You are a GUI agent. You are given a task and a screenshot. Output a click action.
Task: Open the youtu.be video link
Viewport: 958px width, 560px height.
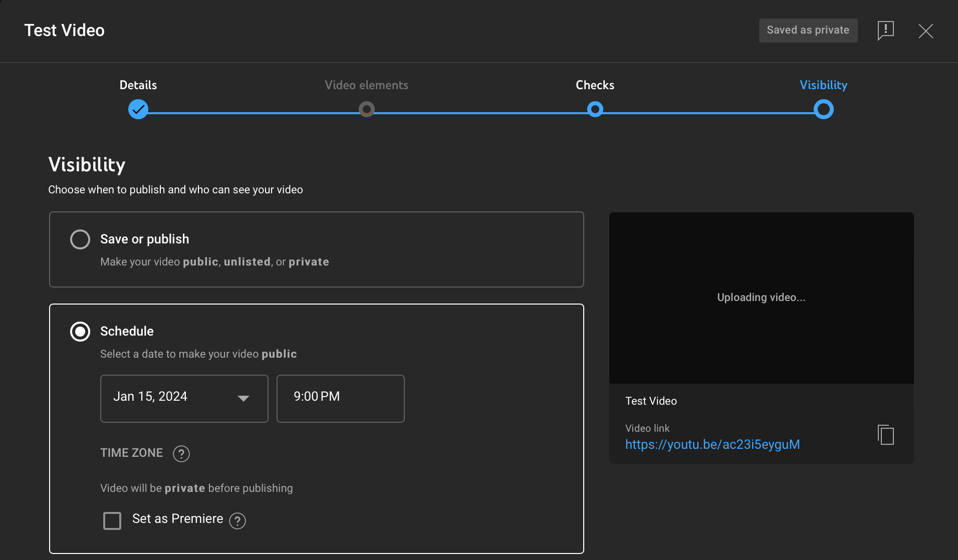pos(712,444)
